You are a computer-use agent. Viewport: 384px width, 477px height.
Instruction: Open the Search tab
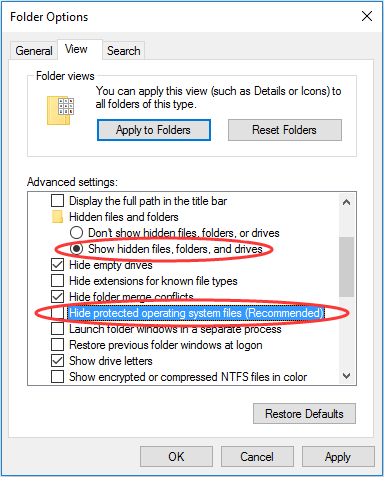pyautogui.click(x=123, y=51)
